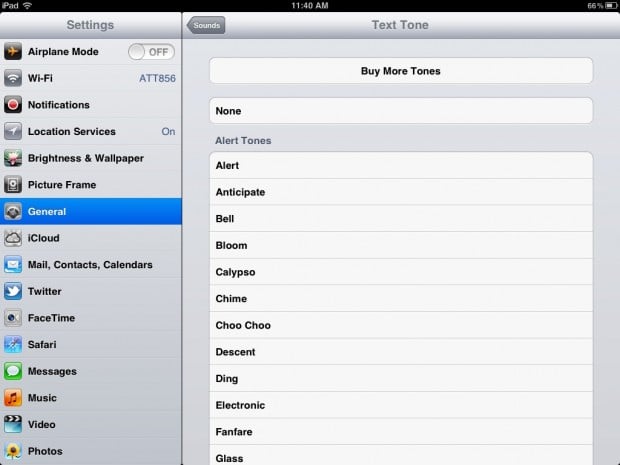The width and height of the screenshot is (620, 465).
Task: Open Video settings label
Action: 42,424
